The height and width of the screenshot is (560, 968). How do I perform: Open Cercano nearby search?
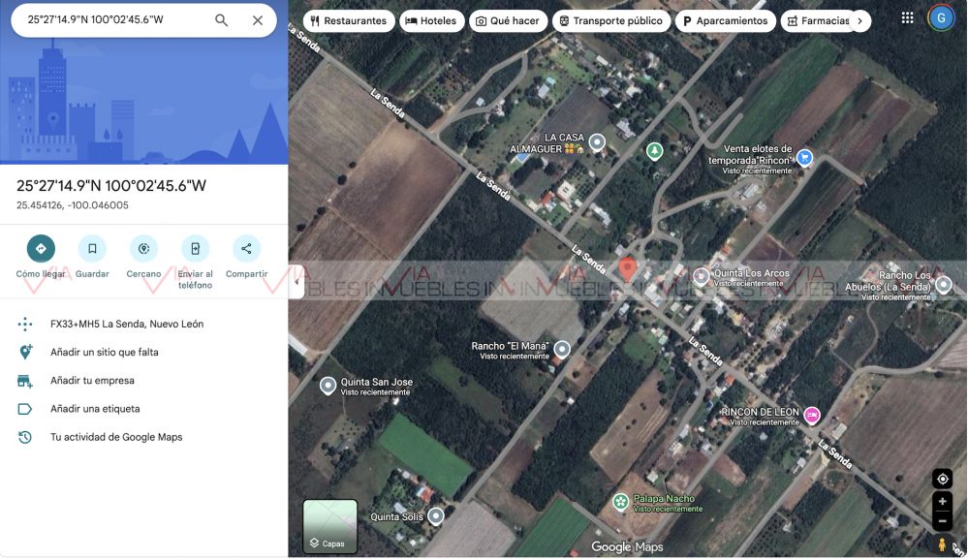tap(143, 249)
